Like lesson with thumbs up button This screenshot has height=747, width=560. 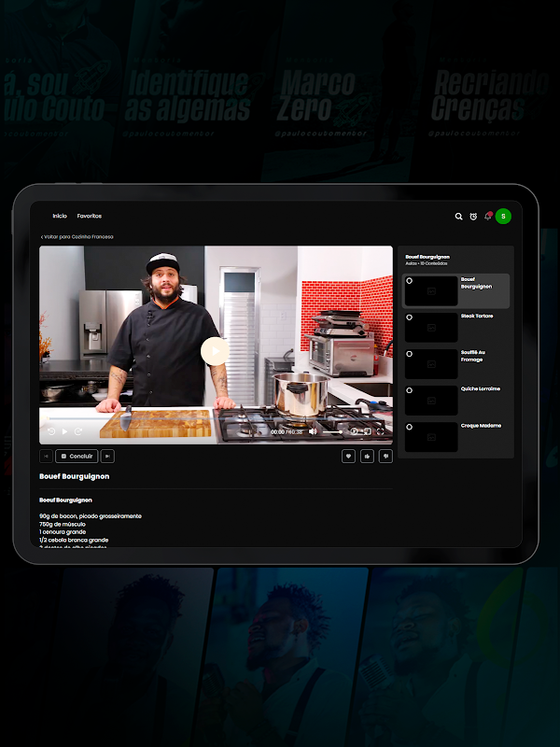[367, 457]
